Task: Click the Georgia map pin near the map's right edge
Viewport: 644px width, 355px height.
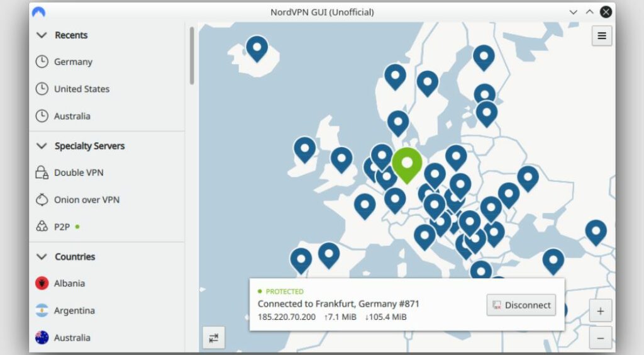Action: tap(596, 233)
